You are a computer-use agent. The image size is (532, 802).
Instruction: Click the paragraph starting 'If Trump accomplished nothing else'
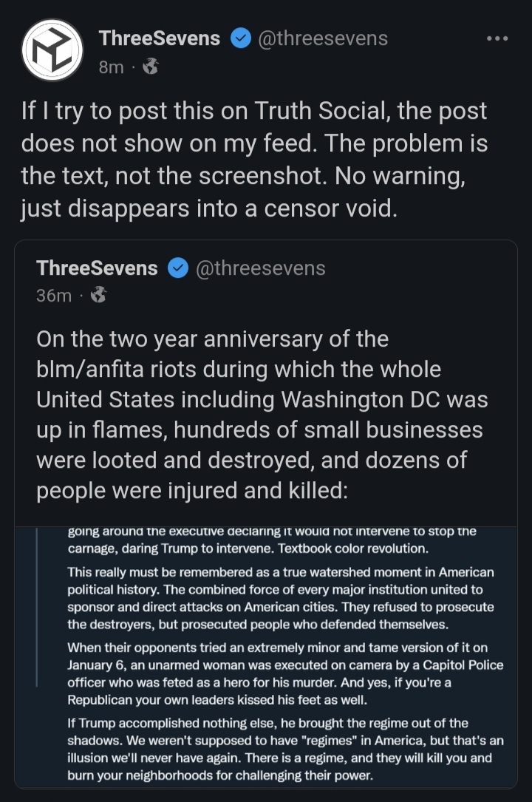tap(285, 750)
